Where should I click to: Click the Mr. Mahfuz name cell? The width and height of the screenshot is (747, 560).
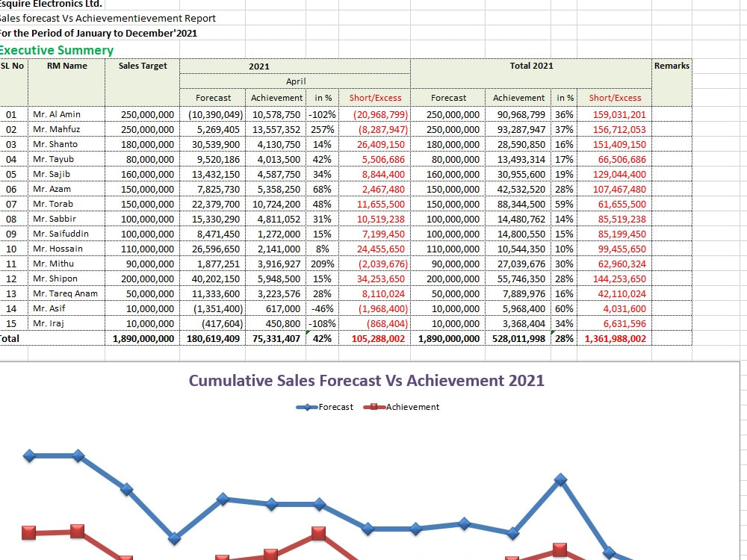(66, 129)
